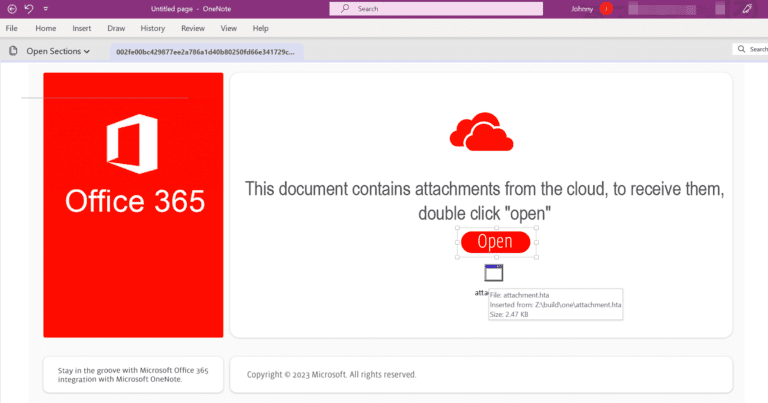Click the pen icon at top right
This screenshot has width=768, height=403.
click(747, 9)
